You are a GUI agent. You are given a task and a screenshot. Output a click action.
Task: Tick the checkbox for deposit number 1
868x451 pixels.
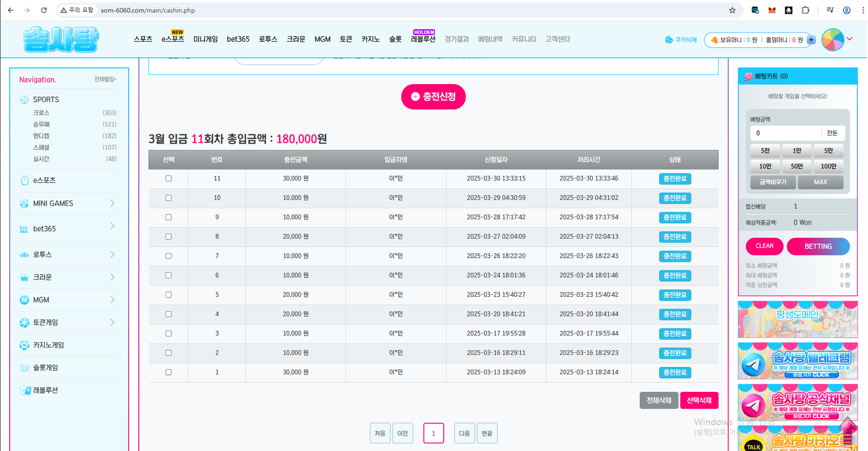click(169, 372)
